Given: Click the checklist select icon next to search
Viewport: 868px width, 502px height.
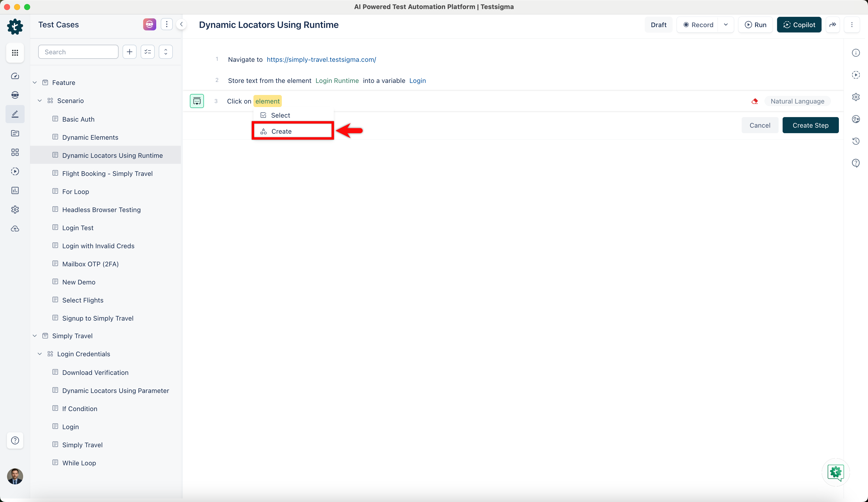Looking at the screenshot, I should tap(148, 52).
